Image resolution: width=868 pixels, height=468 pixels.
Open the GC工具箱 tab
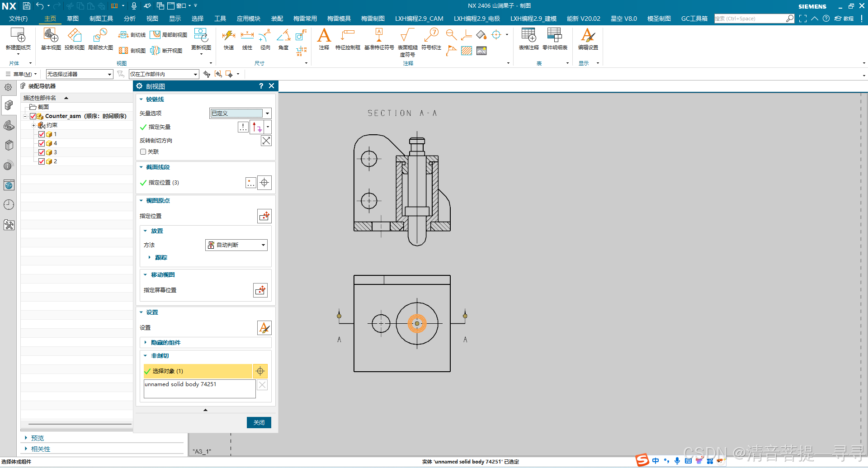click(694, 19)
